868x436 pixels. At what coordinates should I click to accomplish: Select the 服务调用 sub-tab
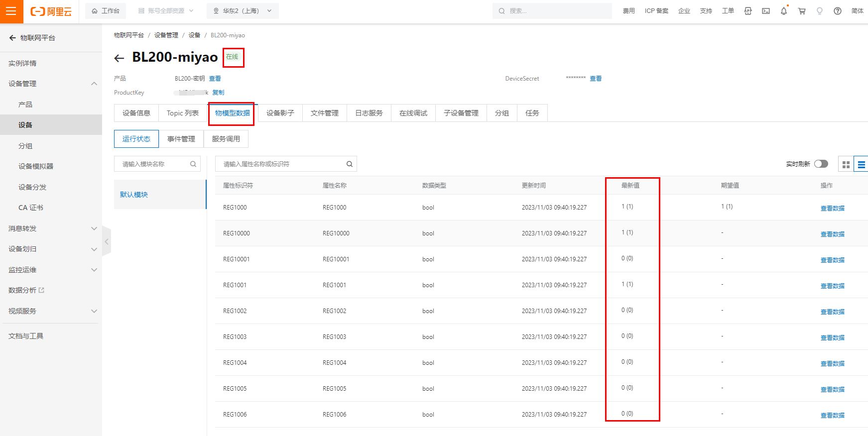pyautogui.click(x=226, y=139)
